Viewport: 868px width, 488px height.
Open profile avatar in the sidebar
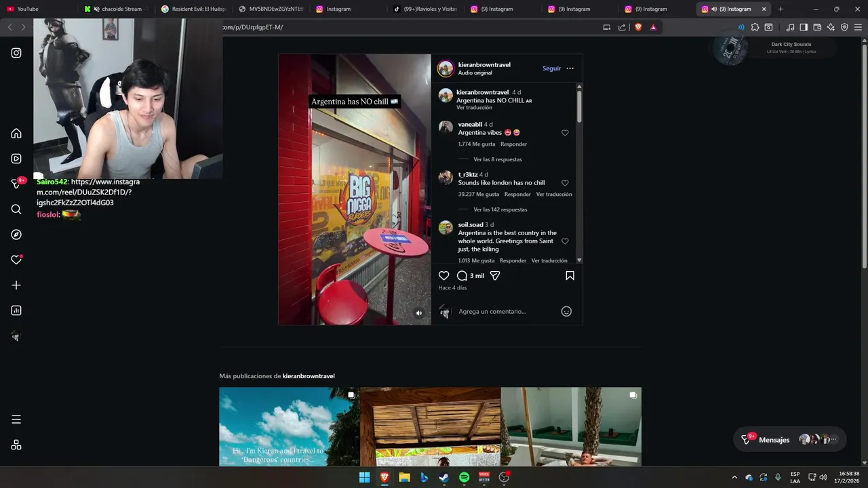tap(16, 335)
